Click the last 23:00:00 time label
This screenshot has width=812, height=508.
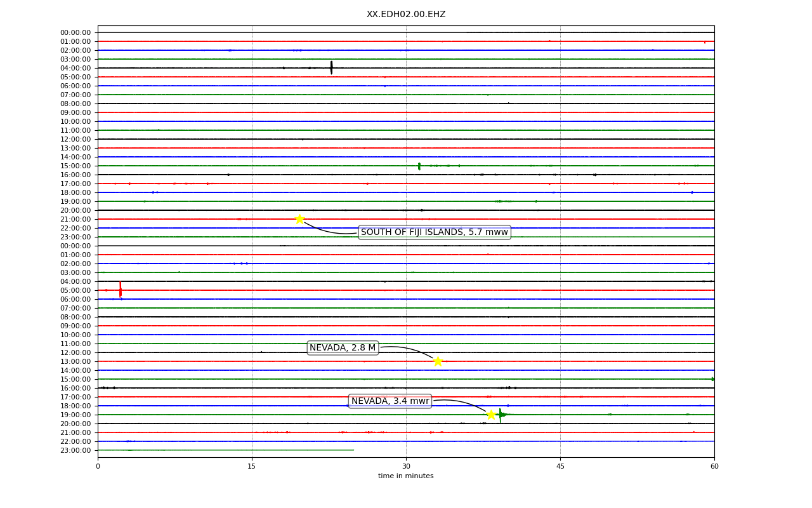pos(75,450)
